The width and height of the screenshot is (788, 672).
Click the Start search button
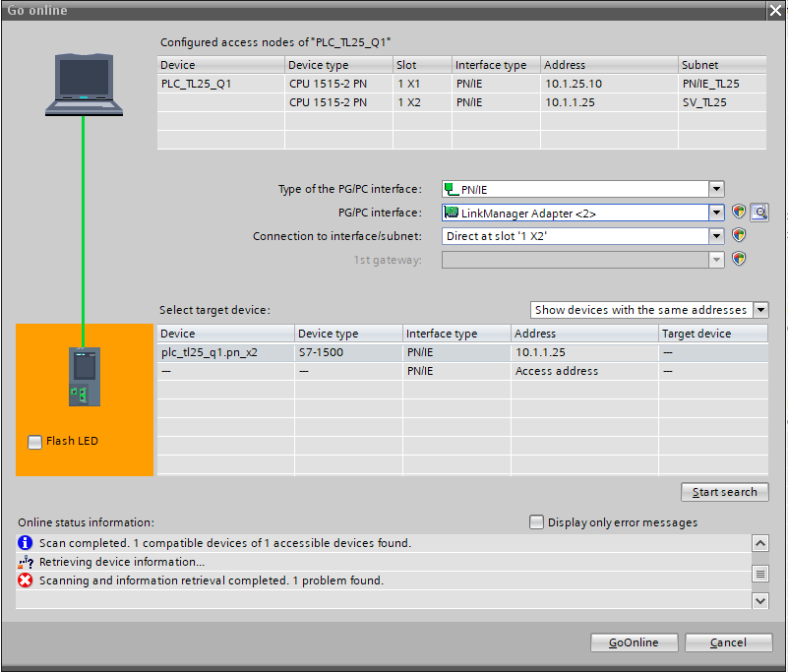click(725, 492)
